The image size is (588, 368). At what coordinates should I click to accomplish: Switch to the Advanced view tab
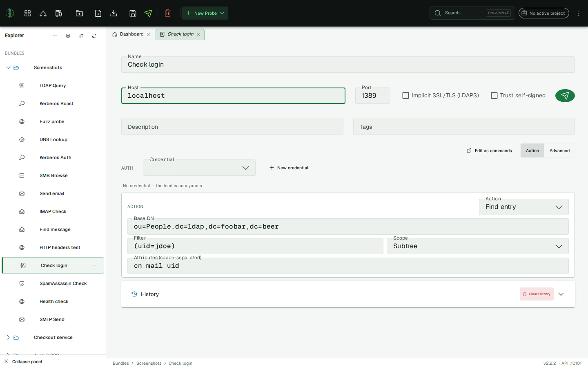click(559, 150)
